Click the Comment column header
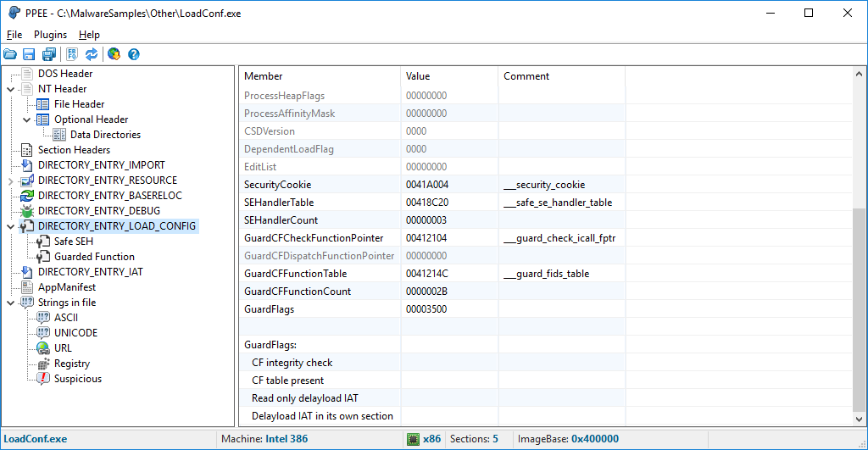Image resolution: width=868 pixels, height=450 pixels. (561, 76)
